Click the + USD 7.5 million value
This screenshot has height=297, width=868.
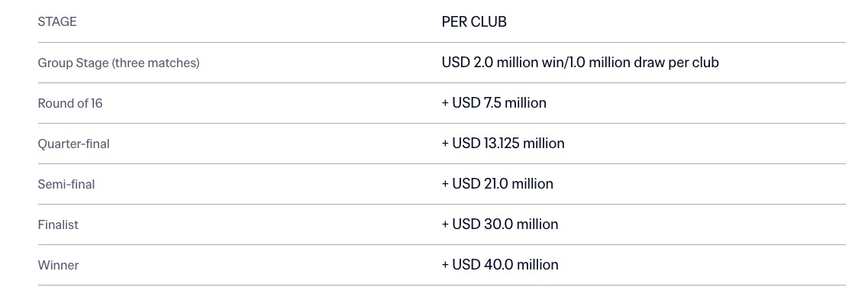point(494,103)
